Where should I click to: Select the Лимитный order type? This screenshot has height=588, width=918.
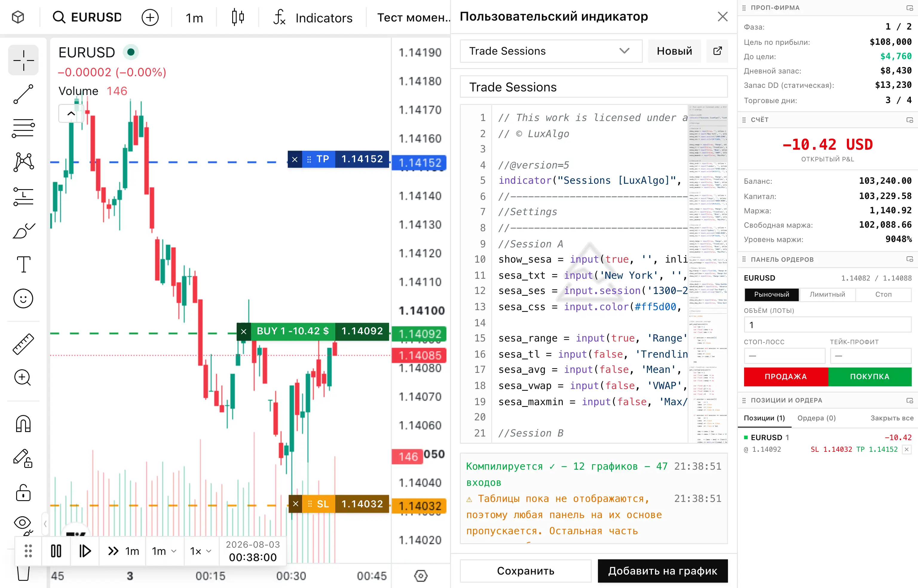827,294
